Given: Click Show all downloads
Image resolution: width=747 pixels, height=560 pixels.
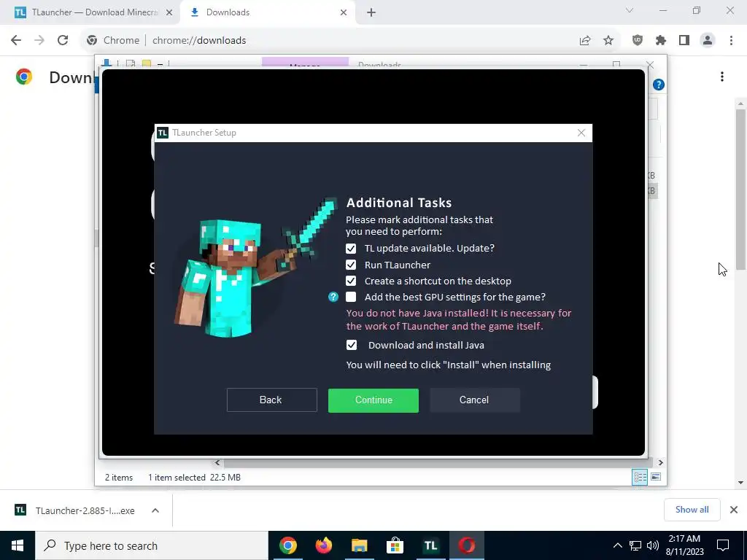Looking at the screenshot, I should point(692,510).
